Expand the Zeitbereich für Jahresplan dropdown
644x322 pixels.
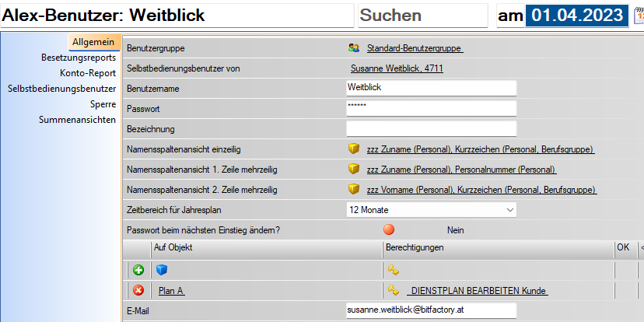click(509, 210)
